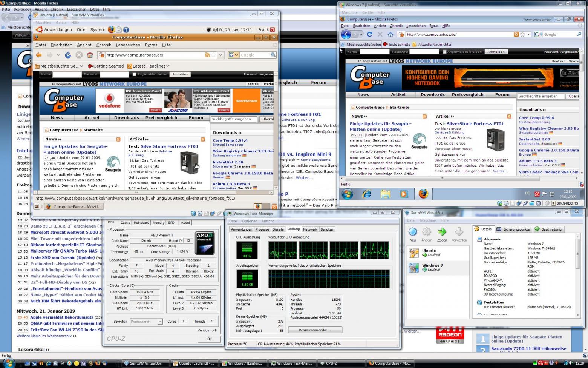Open search engine dropdown in Ubuntu Firefox
Screen dimensions: 588x368
pos(236,55)
